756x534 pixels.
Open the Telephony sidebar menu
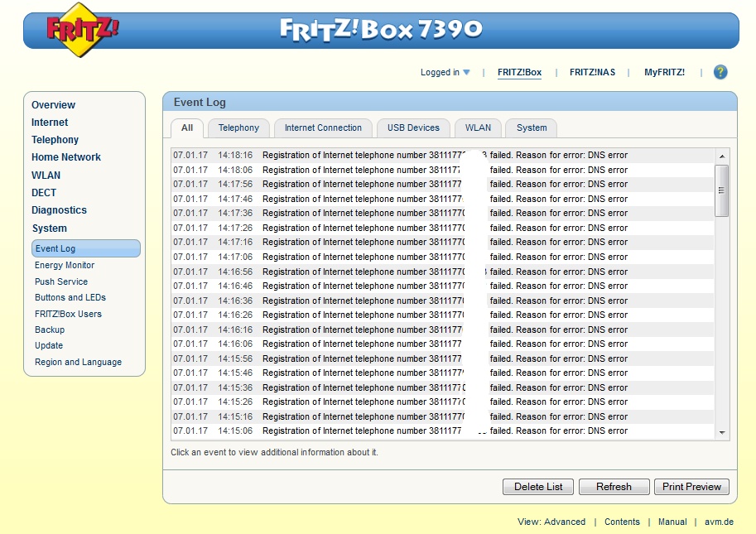(x=55, y=140)
